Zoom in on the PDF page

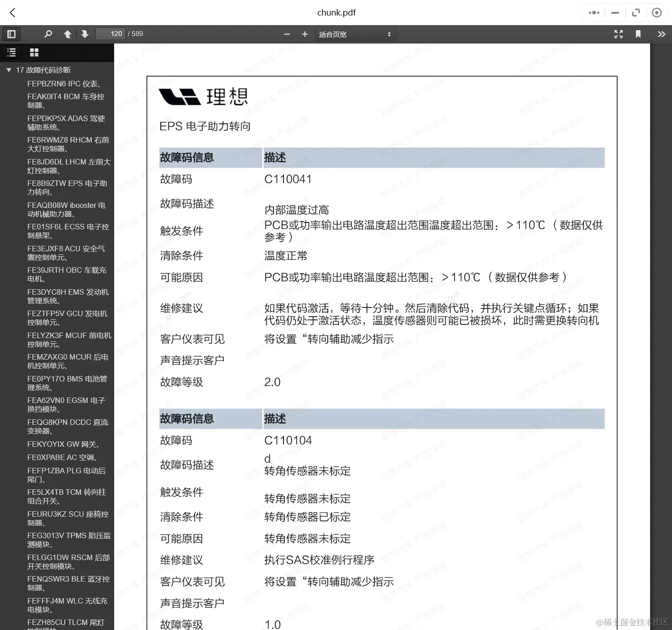[304, 34]
